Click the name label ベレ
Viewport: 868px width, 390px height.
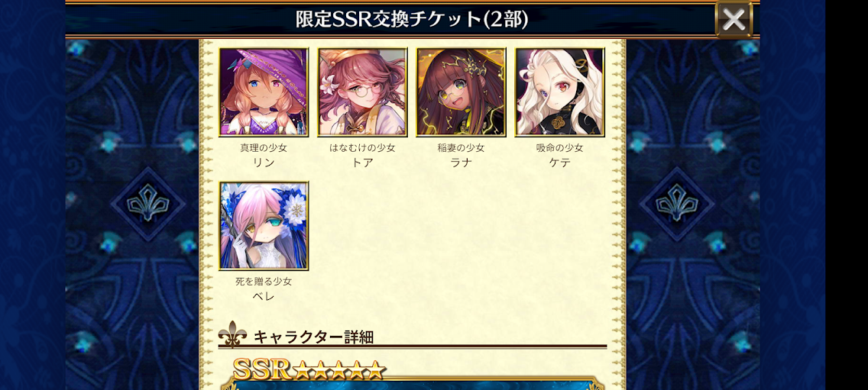pos(264,296)
